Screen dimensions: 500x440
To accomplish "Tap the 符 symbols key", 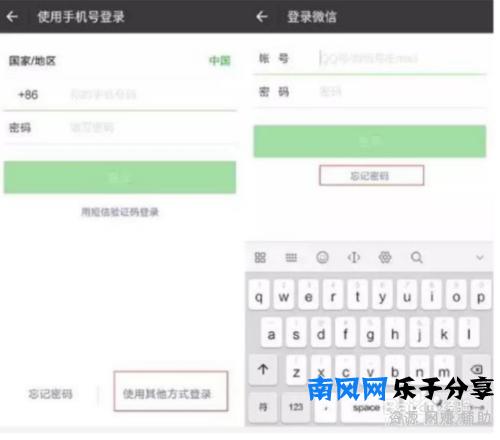I will point(263,407).
